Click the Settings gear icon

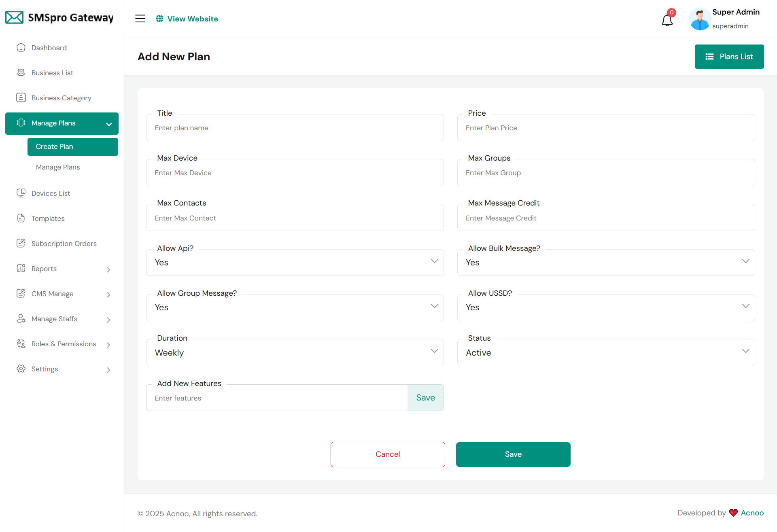(x=21, y=369)
